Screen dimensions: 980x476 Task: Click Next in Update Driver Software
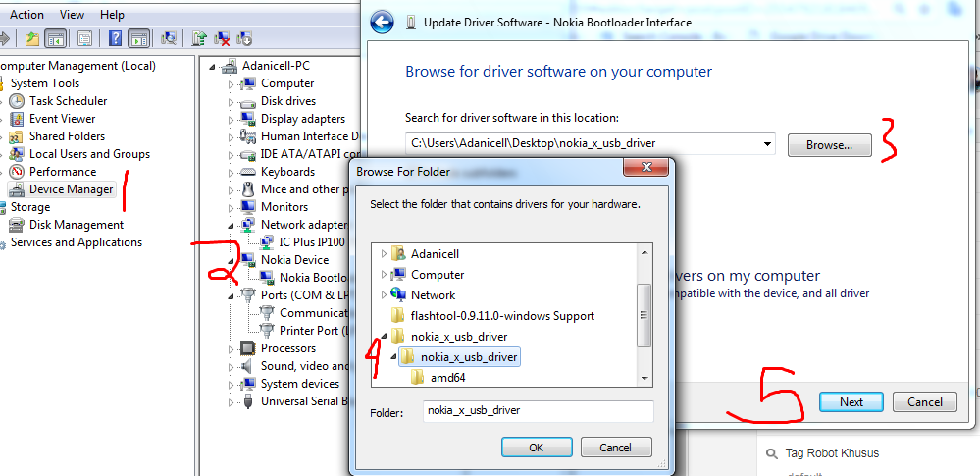point(851,402)
